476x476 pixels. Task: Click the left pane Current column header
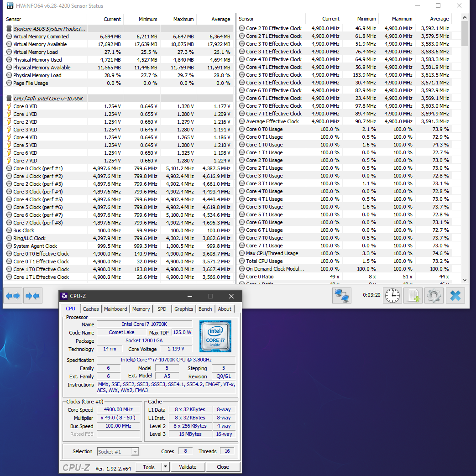point(105,19)
